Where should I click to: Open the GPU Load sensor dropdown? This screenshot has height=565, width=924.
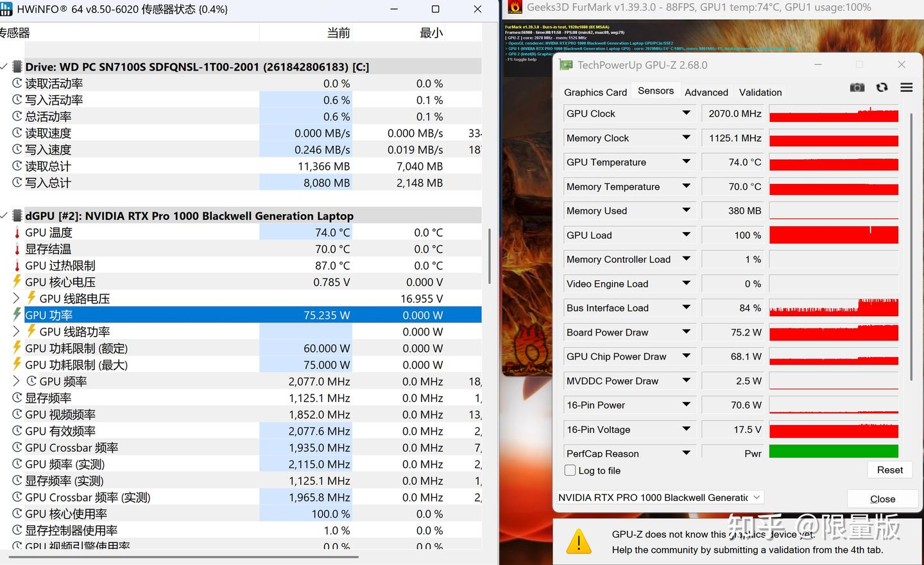[686, 235]
